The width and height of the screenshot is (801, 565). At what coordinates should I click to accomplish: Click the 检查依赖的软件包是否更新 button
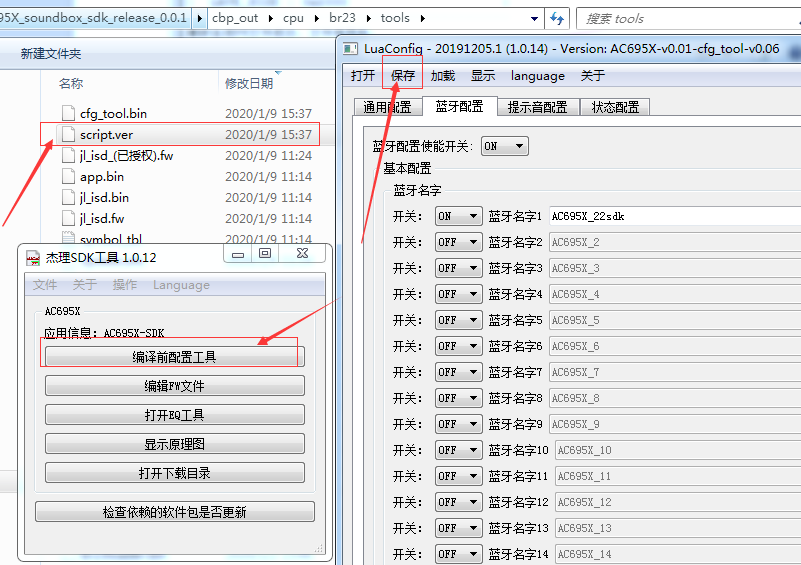(175, 512)
